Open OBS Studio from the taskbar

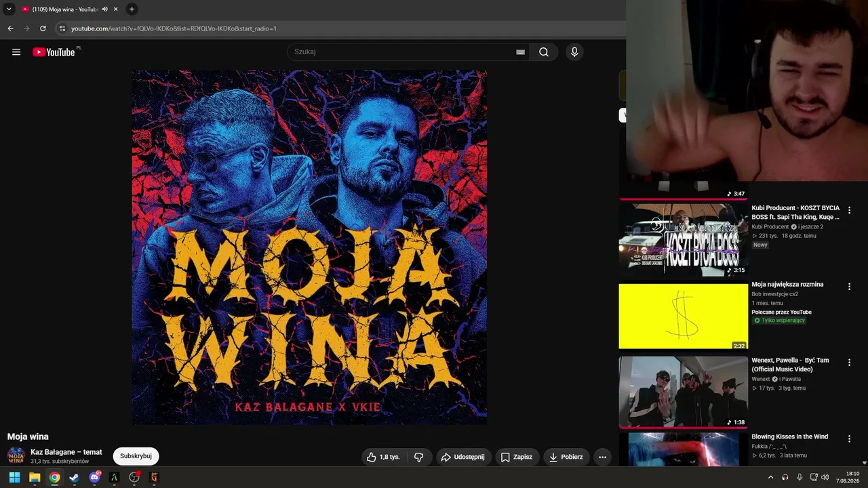click(134, 477)
